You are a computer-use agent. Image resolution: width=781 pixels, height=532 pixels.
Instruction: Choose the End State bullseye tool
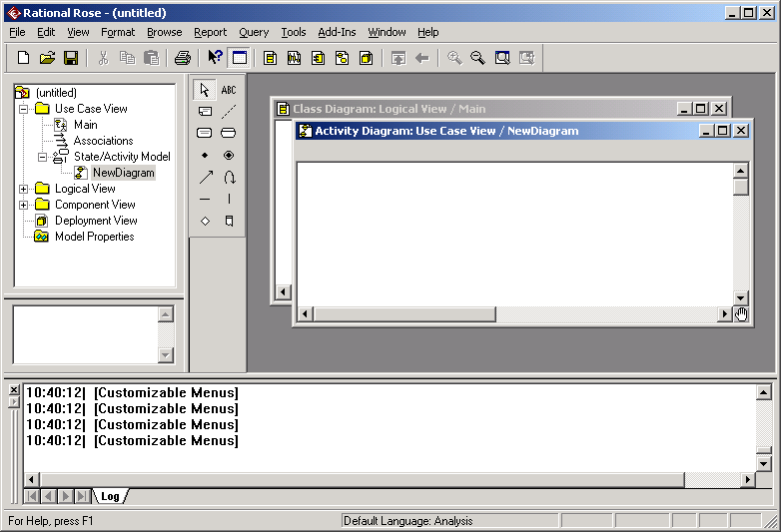click(229, 156)
